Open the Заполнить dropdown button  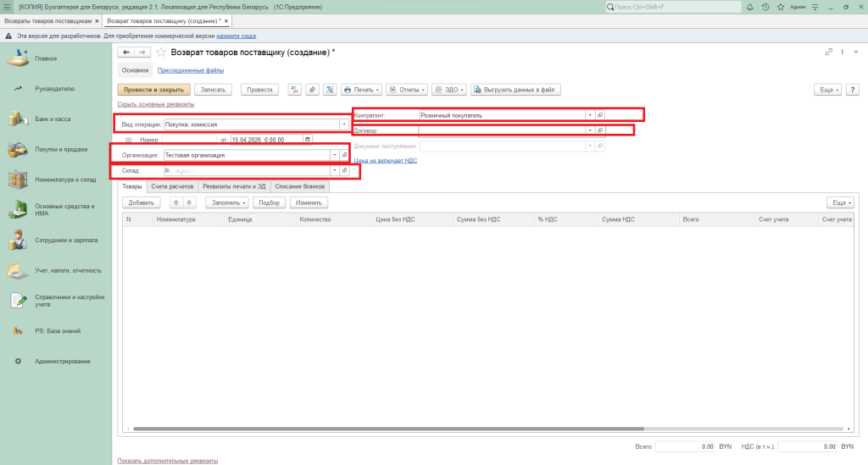coord(227,202)
